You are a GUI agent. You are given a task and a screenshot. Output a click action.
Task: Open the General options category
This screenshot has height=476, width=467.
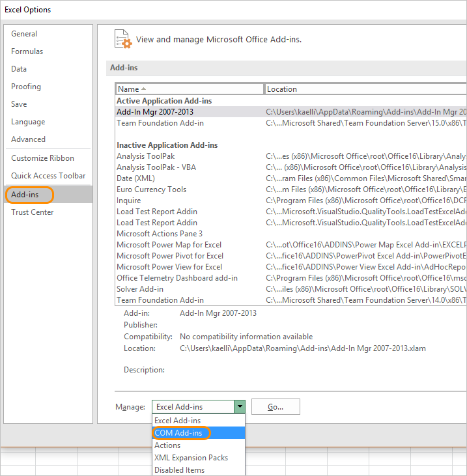pyautogui.click(x=24, y=34)
